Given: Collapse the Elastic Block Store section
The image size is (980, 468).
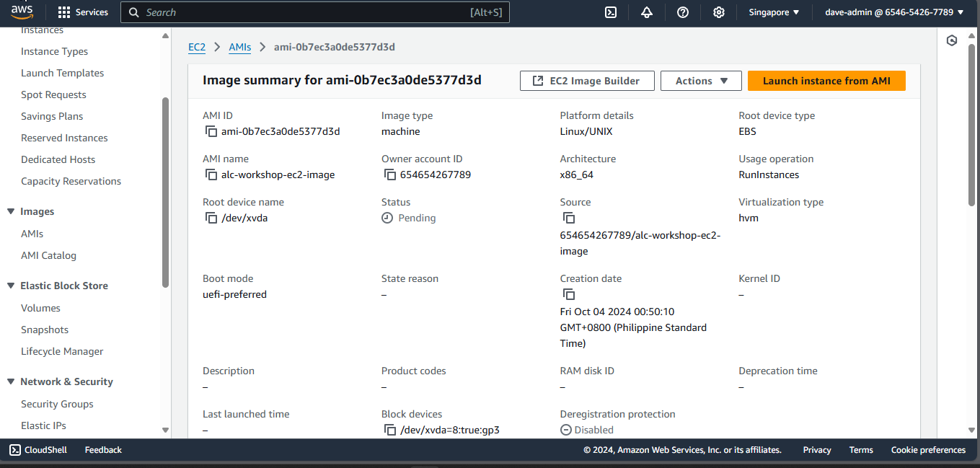Looking at the screenshot, I should pos(11,286).
